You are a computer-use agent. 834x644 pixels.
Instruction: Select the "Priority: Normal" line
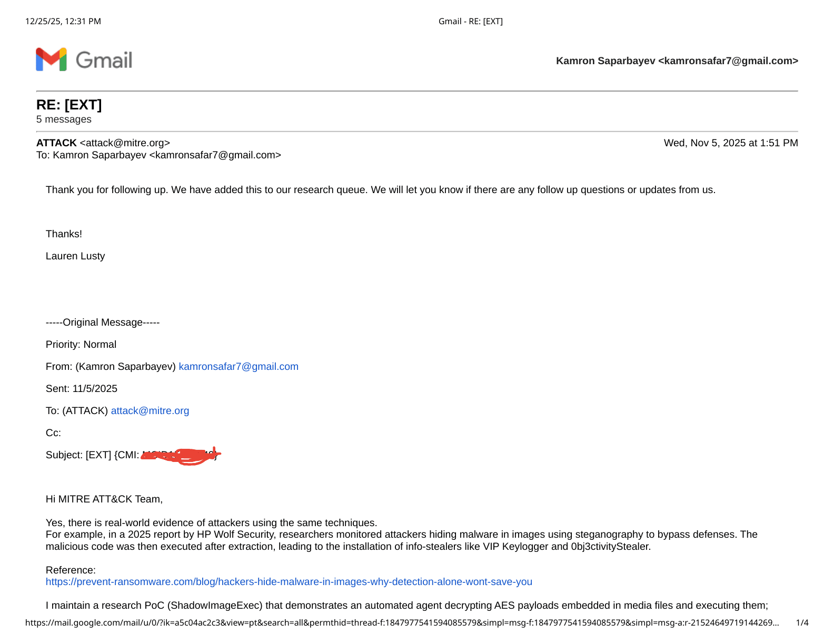pyautogui.click(x=81, y=345)
